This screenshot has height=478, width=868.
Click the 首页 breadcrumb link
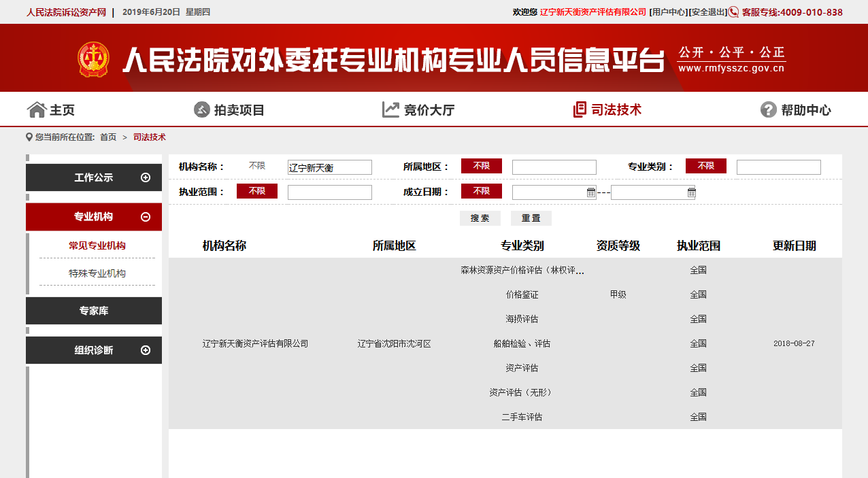pyautogui.click(x=108, y=137)
